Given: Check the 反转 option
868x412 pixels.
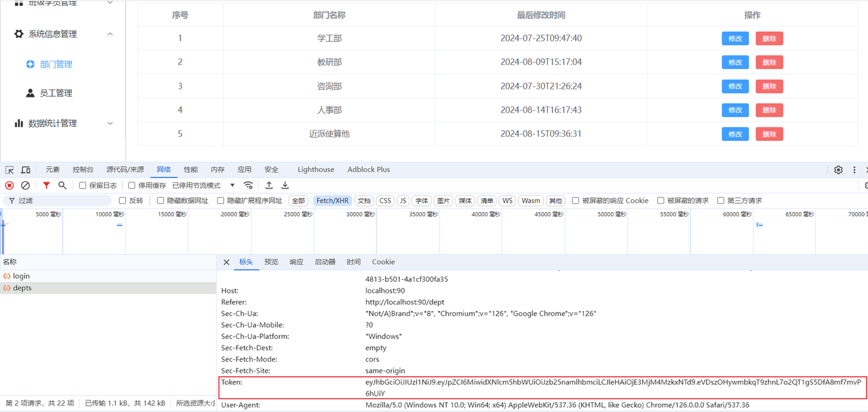Looking at the screenshot, I should click(123, 201).
